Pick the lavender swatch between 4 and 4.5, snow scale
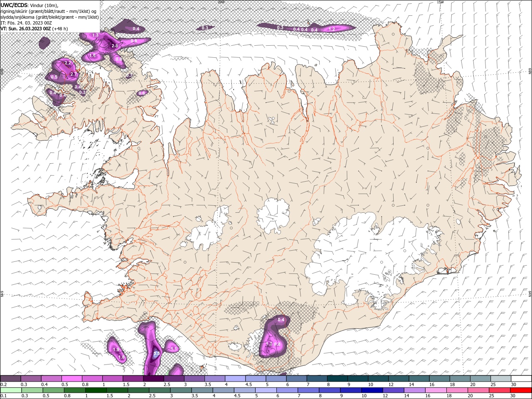This screenshot has height=399, width=532. click(235, 379)
